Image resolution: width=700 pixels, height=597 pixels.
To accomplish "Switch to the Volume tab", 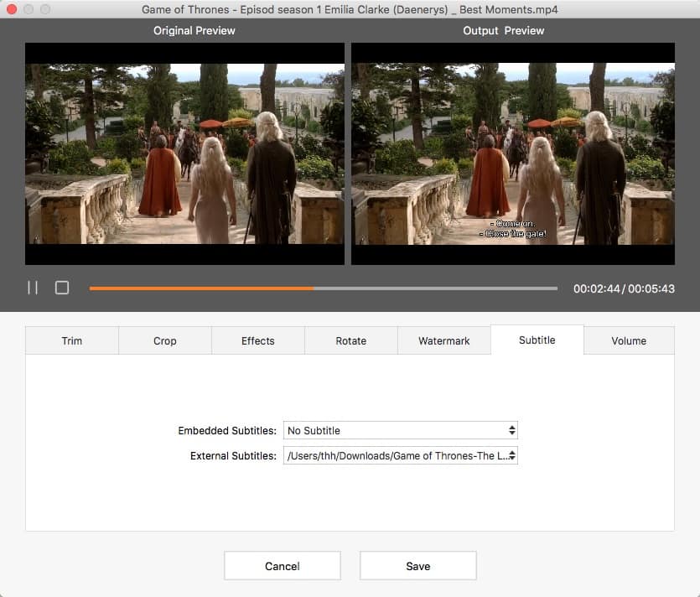I will click(x=629, y=340).
